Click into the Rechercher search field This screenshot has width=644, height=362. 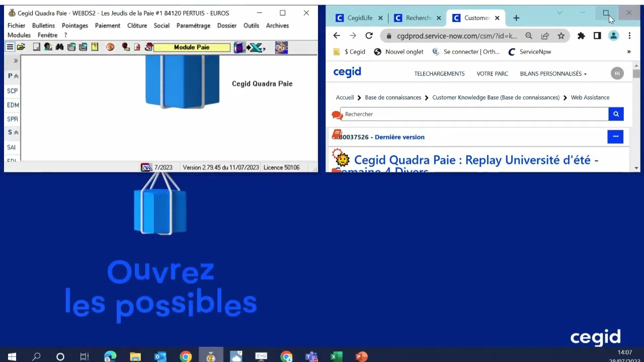(474, 114)
